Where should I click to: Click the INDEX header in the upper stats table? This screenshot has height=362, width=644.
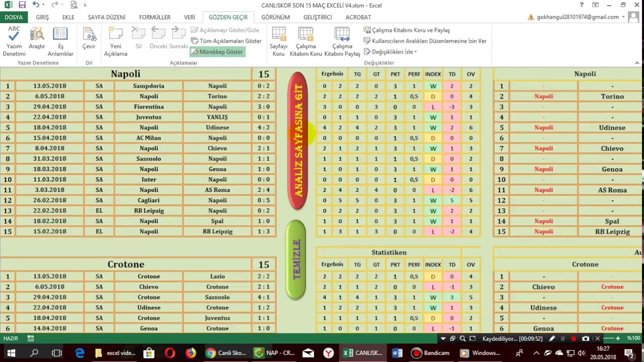click(433, 74)
